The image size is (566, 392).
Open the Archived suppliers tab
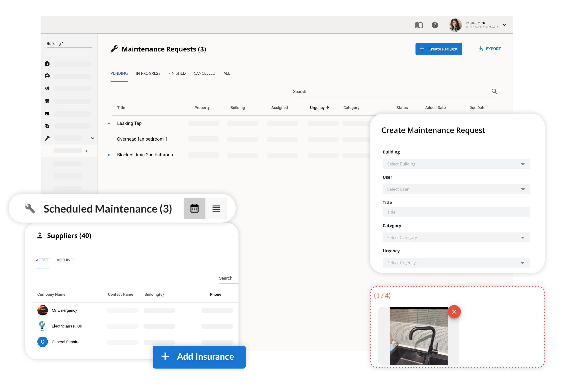[66, 260]
